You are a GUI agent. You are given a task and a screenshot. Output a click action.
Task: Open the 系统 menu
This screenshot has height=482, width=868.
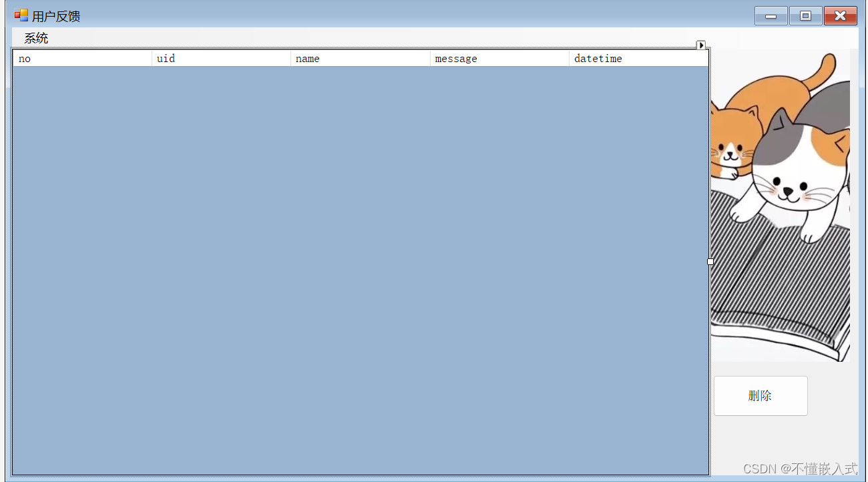click(x=36, y=38)
